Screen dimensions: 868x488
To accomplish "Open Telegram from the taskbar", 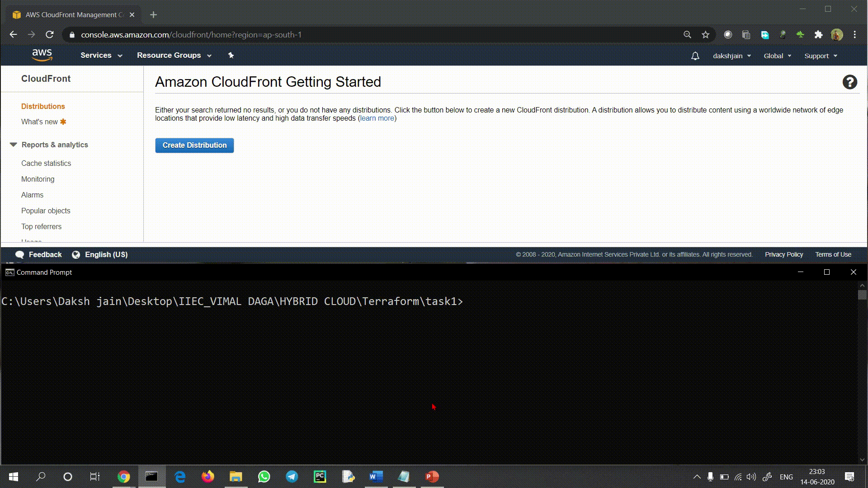I will [292, 476].
